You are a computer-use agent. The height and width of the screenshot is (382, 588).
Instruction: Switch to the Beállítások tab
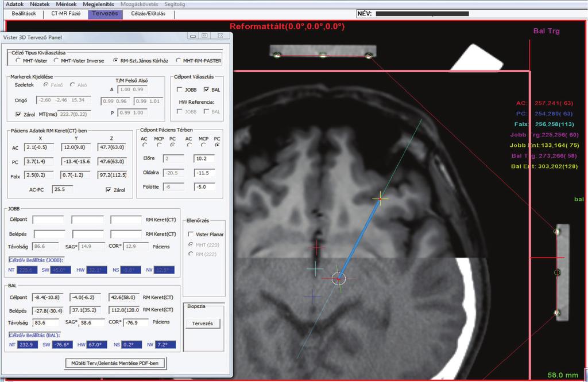(x=24, y=14)
